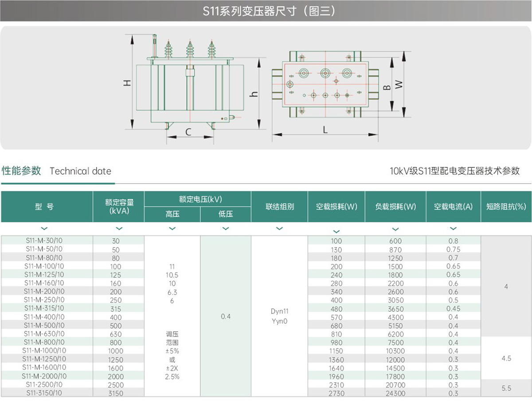Click the S11系列变压器尺寸 title bar
Screen dimensions: 532x407
pos(266,11)
